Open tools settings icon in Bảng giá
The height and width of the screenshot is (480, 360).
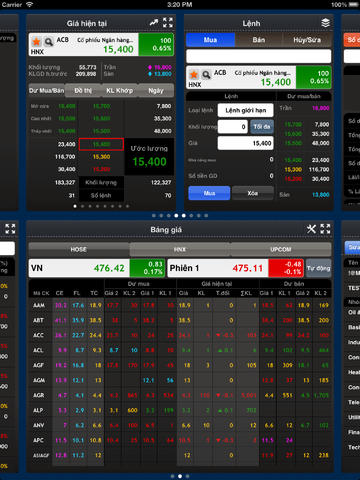311,229
